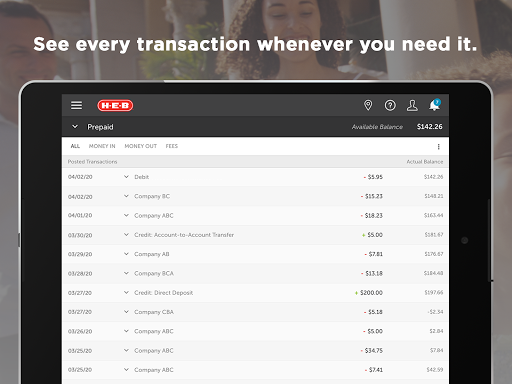This screenshot has width=512, height=384.
Task: Click the 03/28/20 date
Action: [80, 274]
